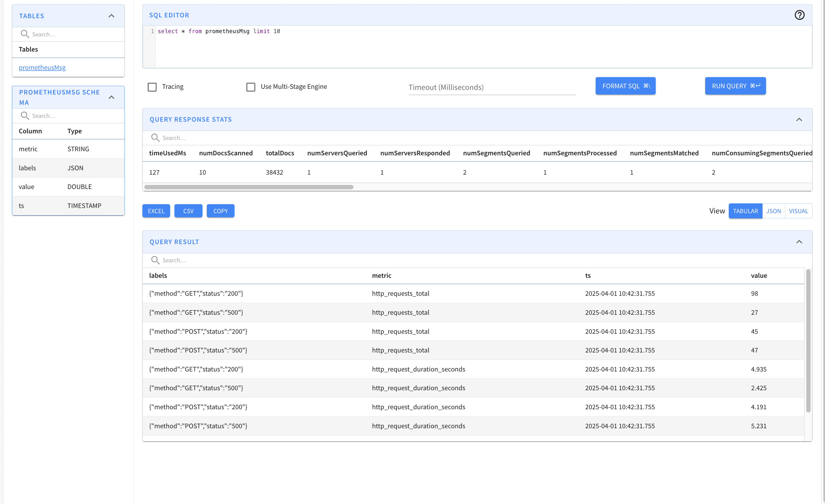The height and width of the screenshot is (504, 825).
Task: Click the 'labels' result column header
Action: [x=158, y=275]
